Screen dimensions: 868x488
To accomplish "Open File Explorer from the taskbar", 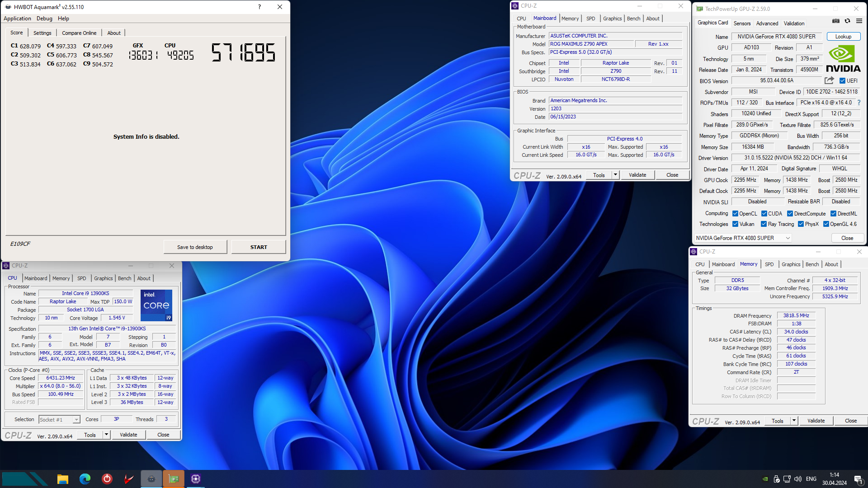I will pyautogui.click(x=62, y=479).
